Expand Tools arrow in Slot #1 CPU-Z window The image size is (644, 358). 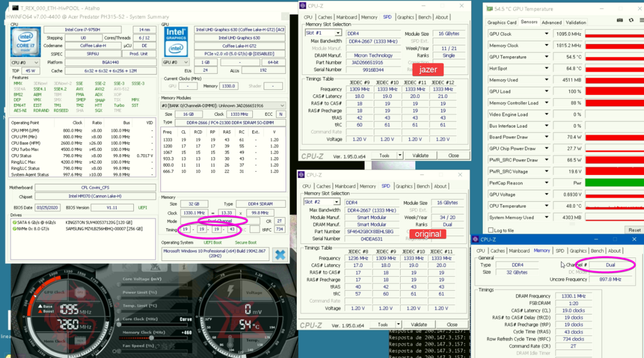399,155
